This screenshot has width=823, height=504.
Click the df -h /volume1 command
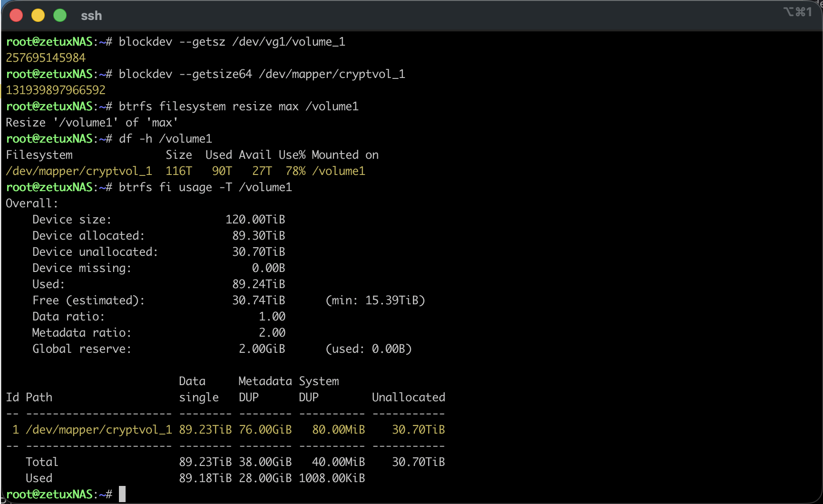pos(165,139)
